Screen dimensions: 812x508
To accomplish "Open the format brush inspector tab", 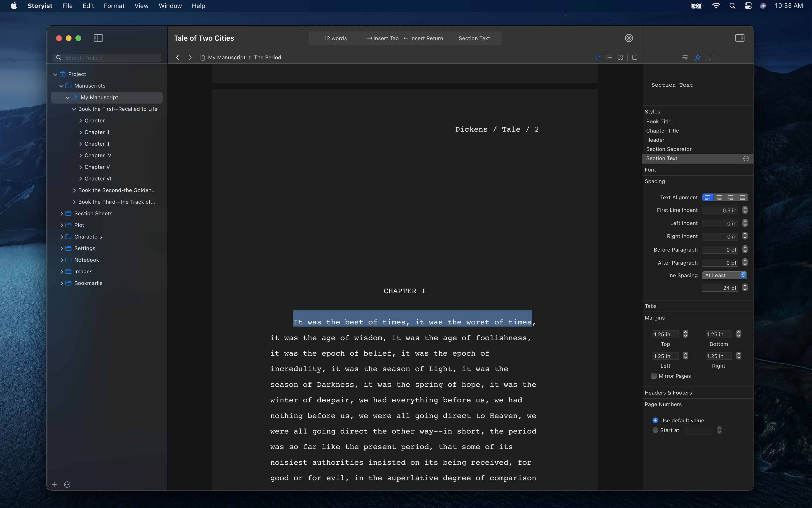I will click(698, 58).
